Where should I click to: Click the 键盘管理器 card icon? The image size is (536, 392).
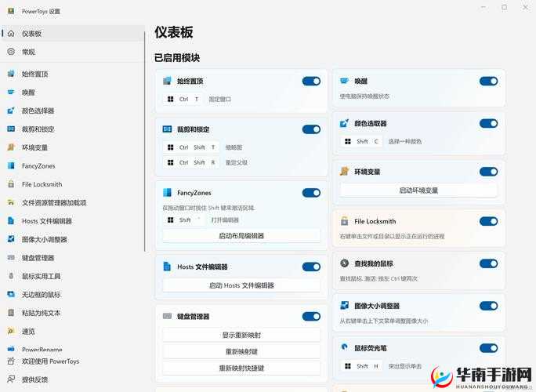(x=167, y=316)
